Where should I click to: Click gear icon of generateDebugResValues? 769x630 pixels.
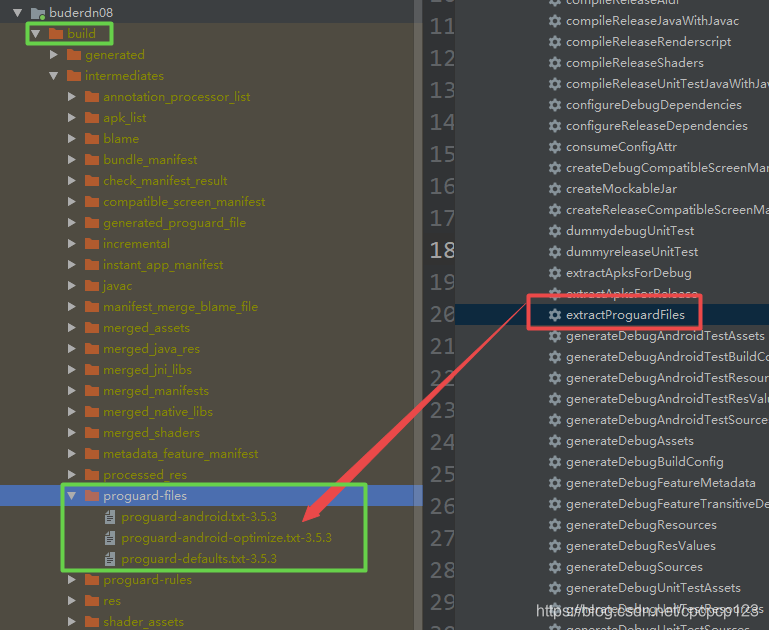point(555,546)
